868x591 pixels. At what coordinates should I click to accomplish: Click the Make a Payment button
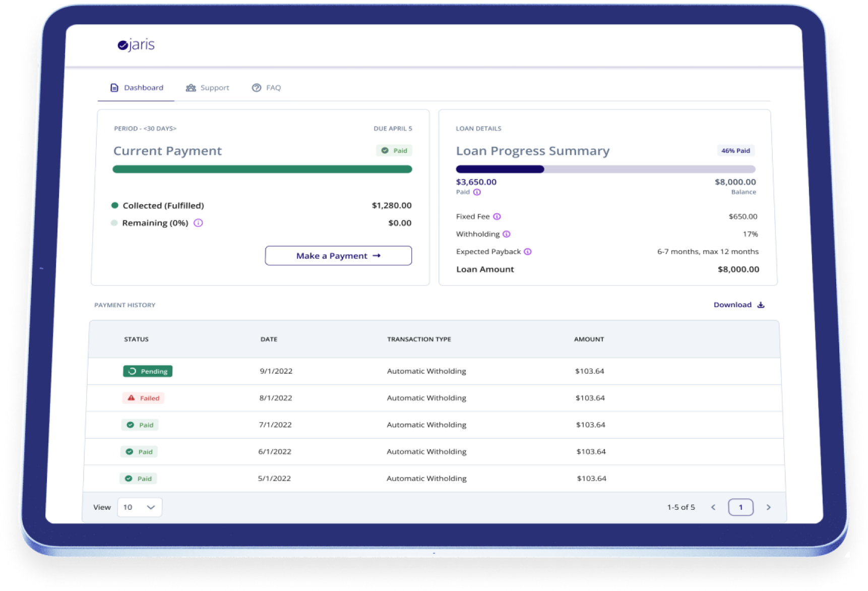tap(338, 256)
